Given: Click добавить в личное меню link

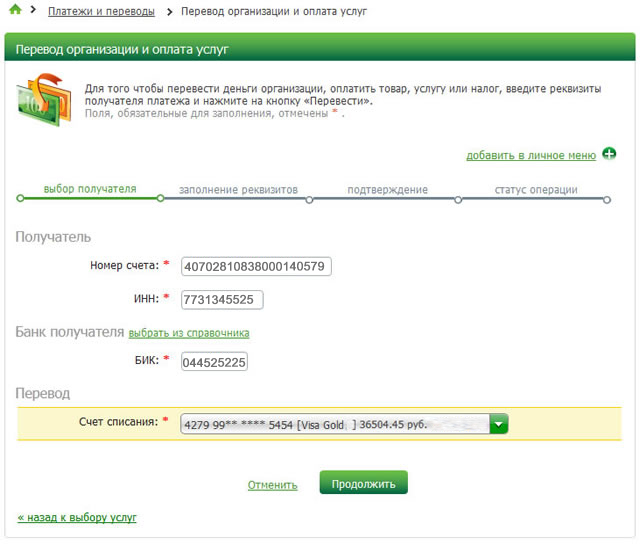Looking at the screenshot, I should coord(531,155).
